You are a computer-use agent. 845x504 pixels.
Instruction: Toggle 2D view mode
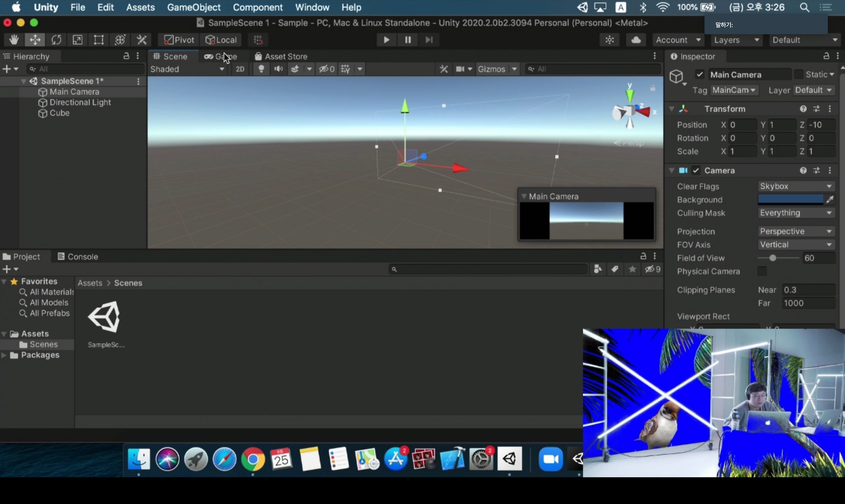click(240, 69)
